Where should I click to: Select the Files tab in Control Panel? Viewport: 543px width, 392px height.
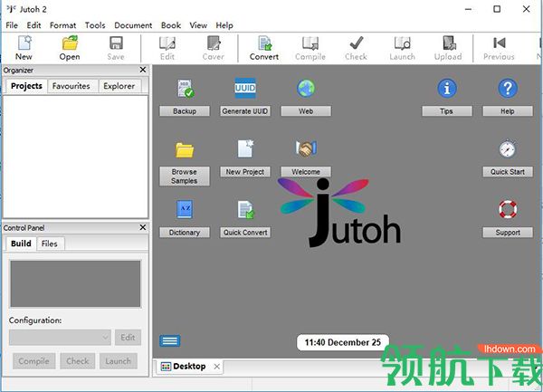coord(50,244)
